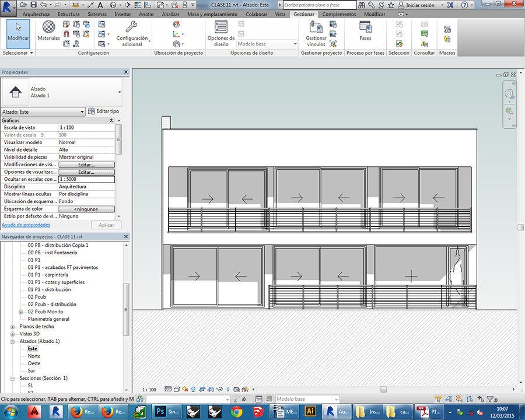Click the horizontal scrollbar of the view
Screen dimensions: 525x420
point(383,389)
